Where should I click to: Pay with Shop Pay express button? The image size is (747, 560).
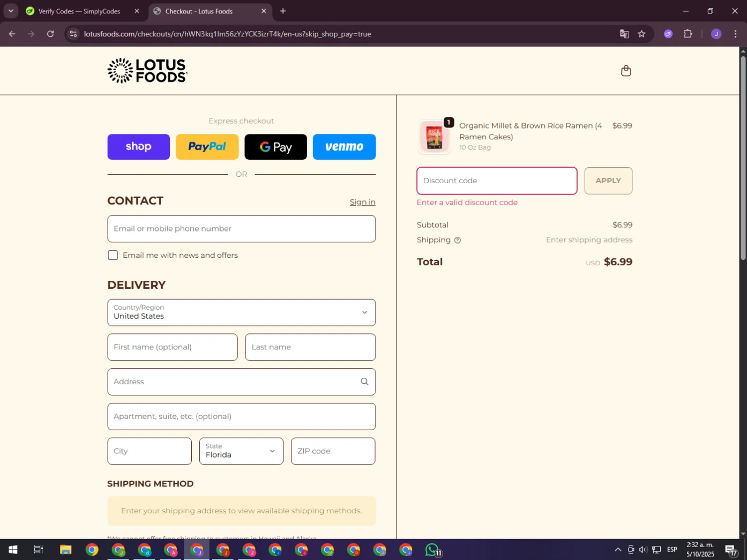(138, 147)
